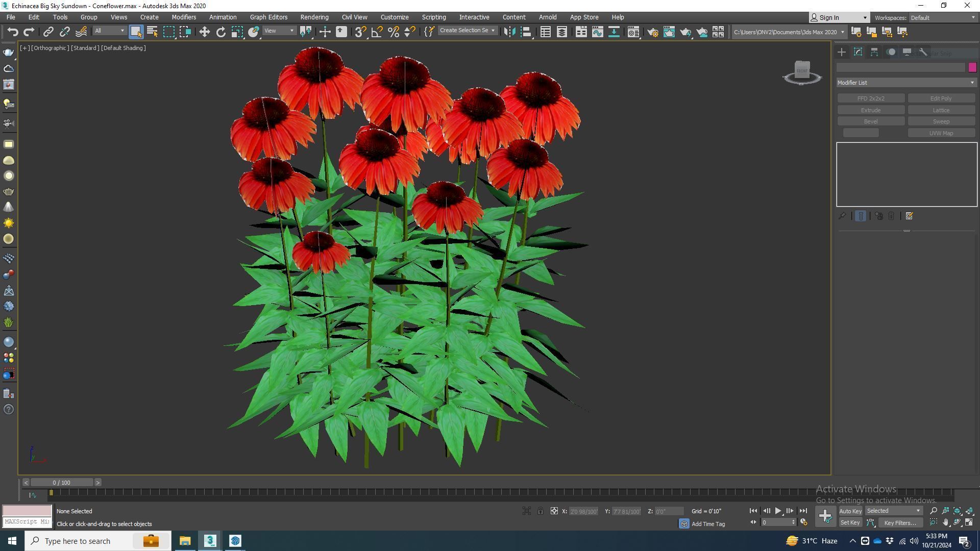Open the Curve Editor from toolbar

pos(597,32)
